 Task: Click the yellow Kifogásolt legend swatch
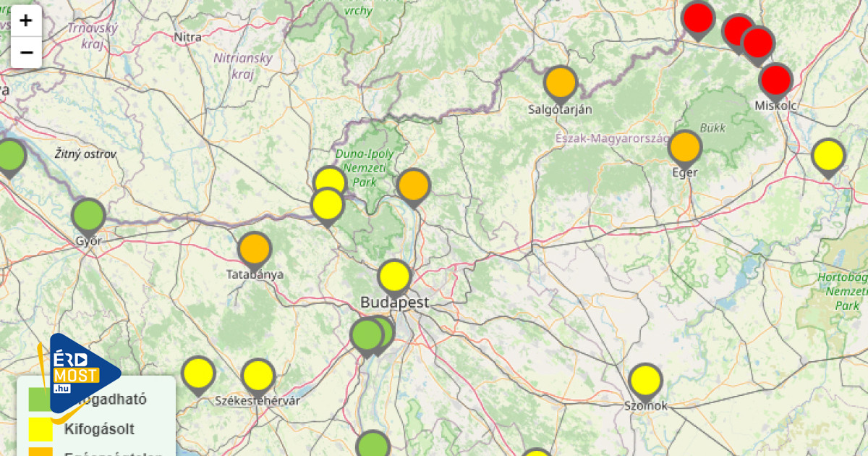41,429
